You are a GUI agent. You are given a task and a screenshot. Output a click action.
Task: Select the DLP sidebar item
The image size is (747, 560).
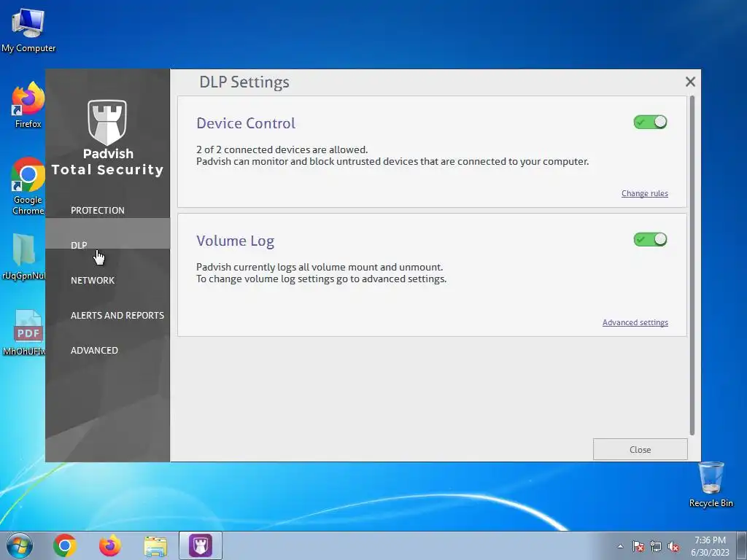coord(108,233)
